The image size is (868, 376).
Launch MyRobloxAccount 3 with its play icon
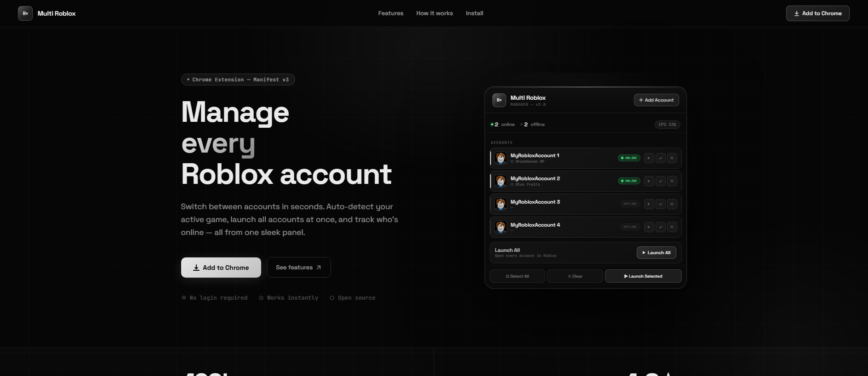pos(649,204)
